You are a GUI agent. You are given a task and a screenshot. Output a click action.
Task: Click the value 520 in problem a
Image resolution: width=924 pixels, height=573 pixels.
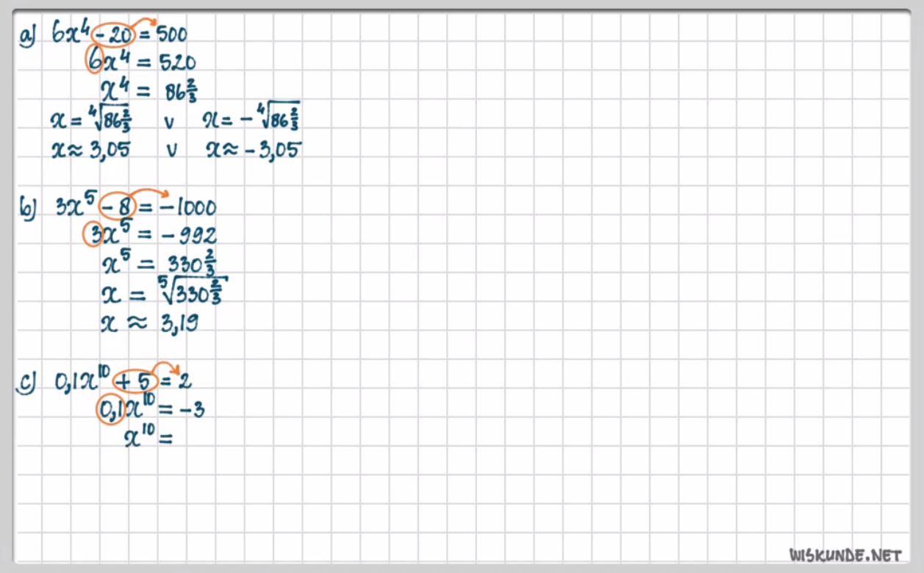[x=176, y=62]
